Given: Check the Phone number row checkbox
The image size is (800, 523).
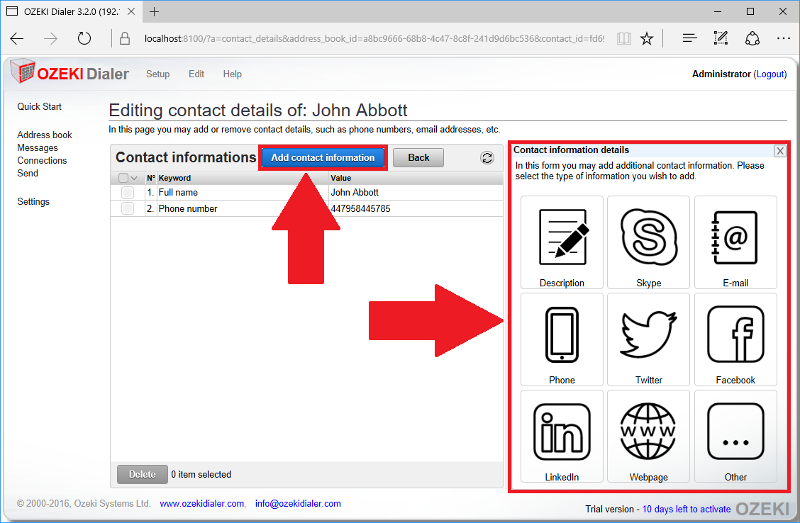Looking at the screenshot, I should click(x=127, y=209).
